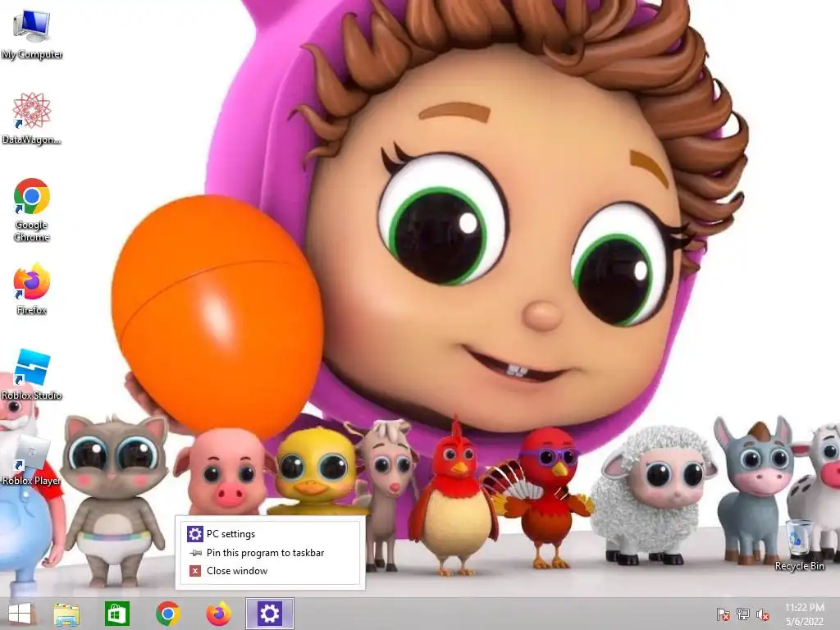This screenshot has width=840, height=630.
Task: Open the Windows Start button
Action: click(x=20, y=614)
